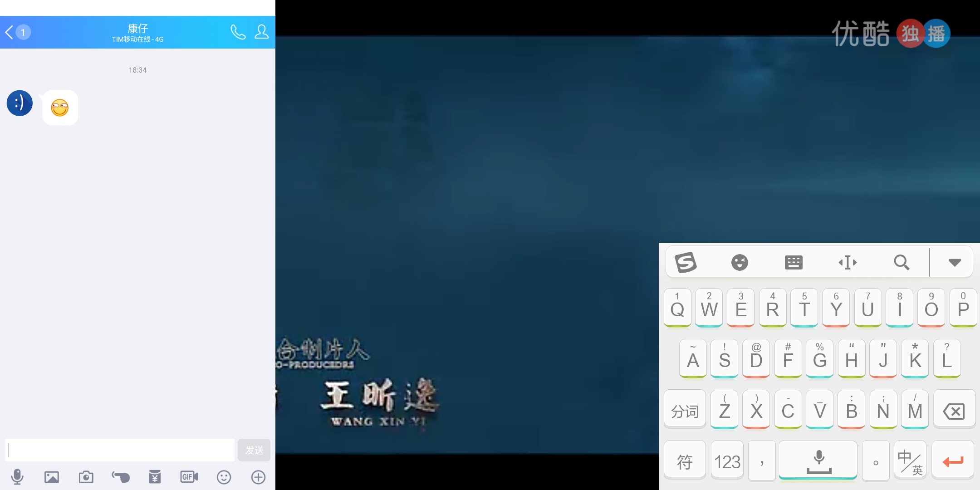
Task: Activate the cursor movement tool
Action: tap(848, 262)
